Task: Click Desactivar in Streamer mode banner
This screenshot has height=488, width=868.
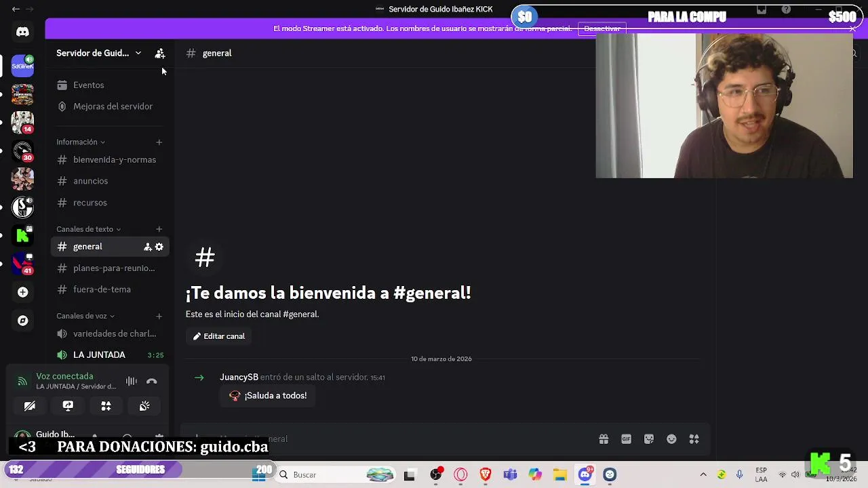Action: coord(602,28)
